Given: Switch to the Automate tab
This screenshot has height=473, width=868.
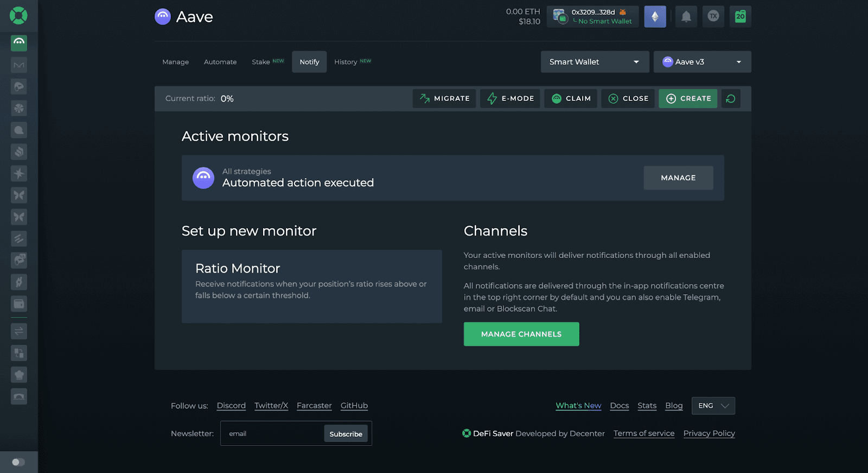Looking at the screenshot, I should click(220, 62).
